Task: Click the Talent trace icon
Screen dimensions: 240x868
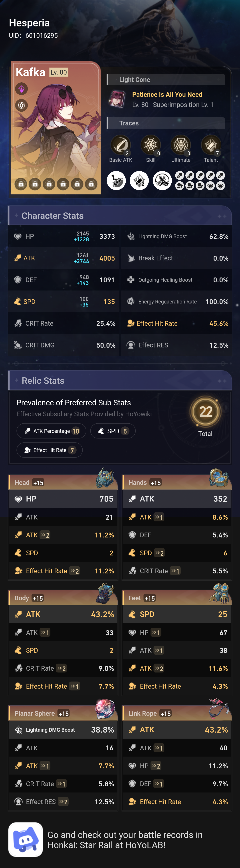Action: (211, 145)
